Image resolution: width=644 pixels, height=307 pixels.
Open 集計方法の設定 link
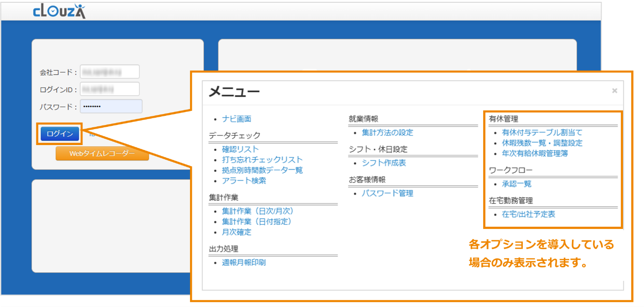point(387,133)
